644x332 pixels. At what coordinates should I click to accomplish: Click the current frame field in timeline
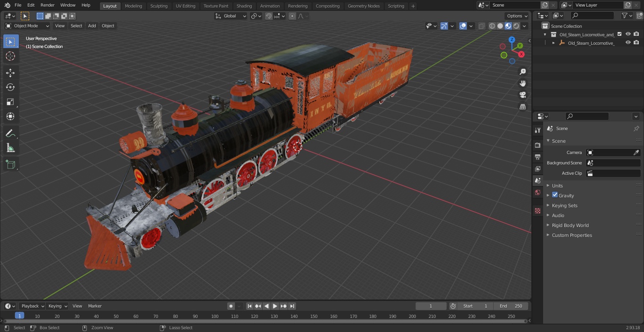point(431,306)
